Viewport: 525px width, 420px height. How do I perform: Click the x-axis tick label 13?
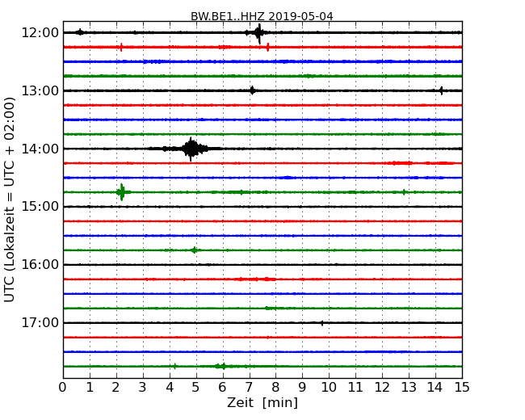(x=409, y=388)
